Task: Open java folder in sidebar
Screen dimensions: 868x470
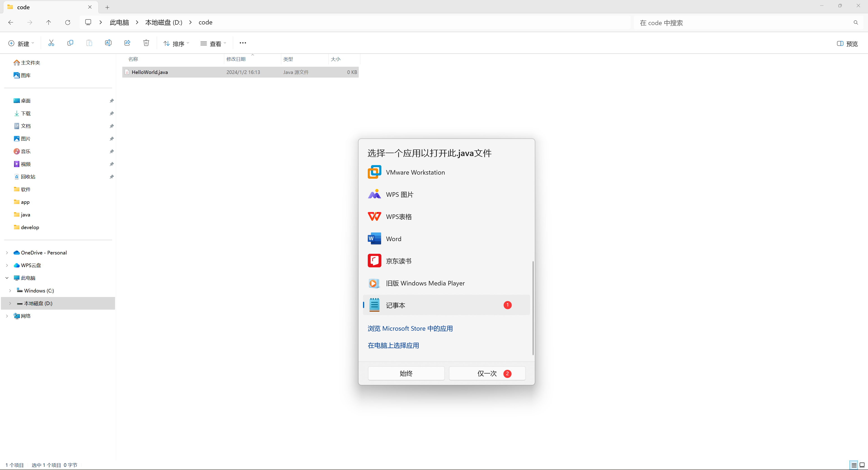Action: coord(22,215)
